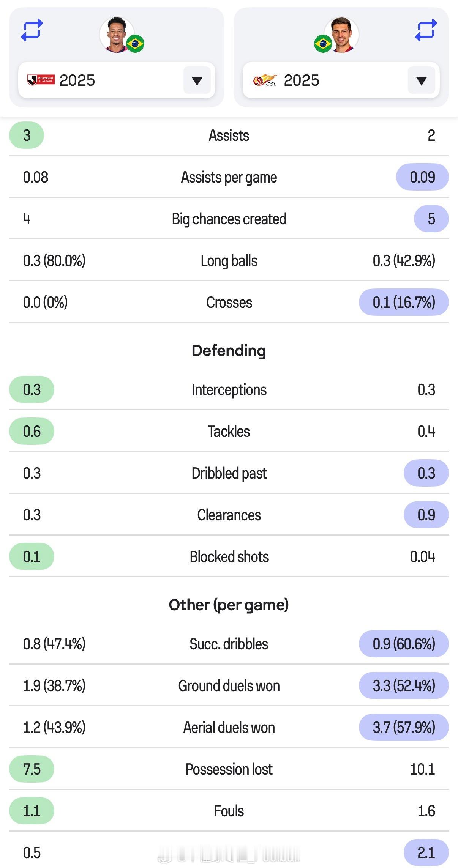Open the right player's photo
The image size is (458, 868).
tap(341, 35)
